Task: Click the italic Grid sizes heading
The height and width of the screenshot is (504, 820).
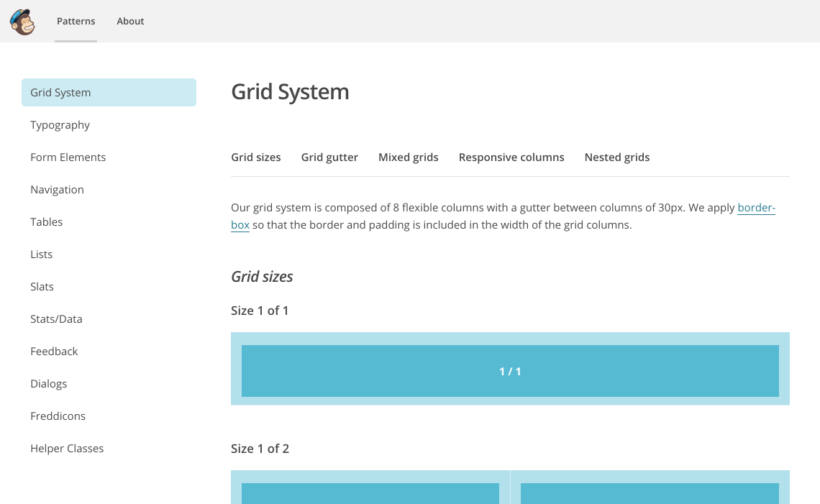Action: pos(262,277)
